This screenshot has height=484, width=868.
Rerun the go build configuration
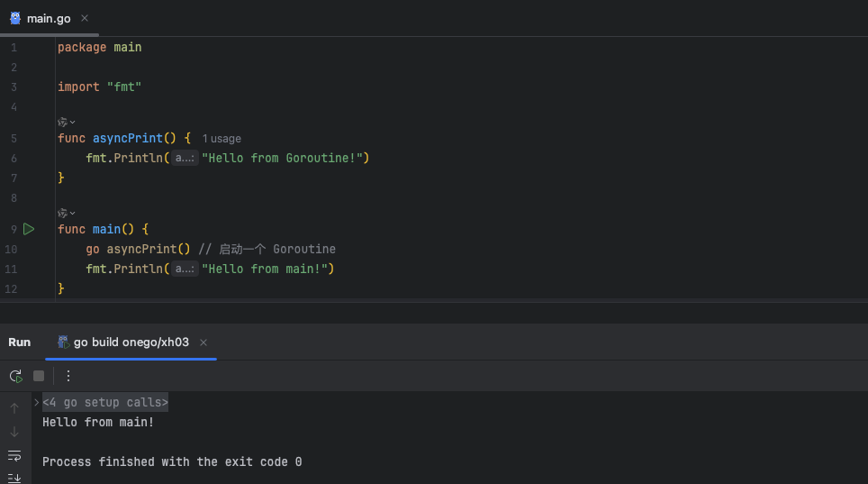coord(16,376)
